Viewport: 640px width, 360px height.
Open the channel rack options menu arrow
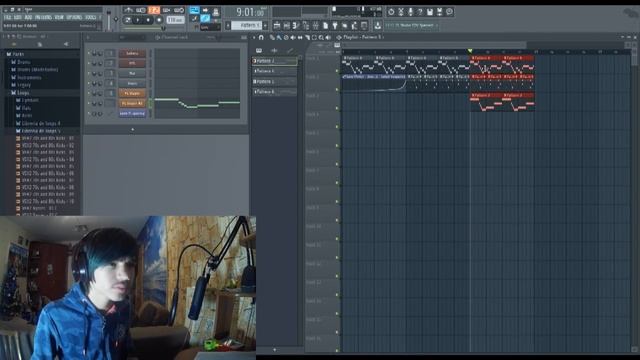tap(88, 38)
